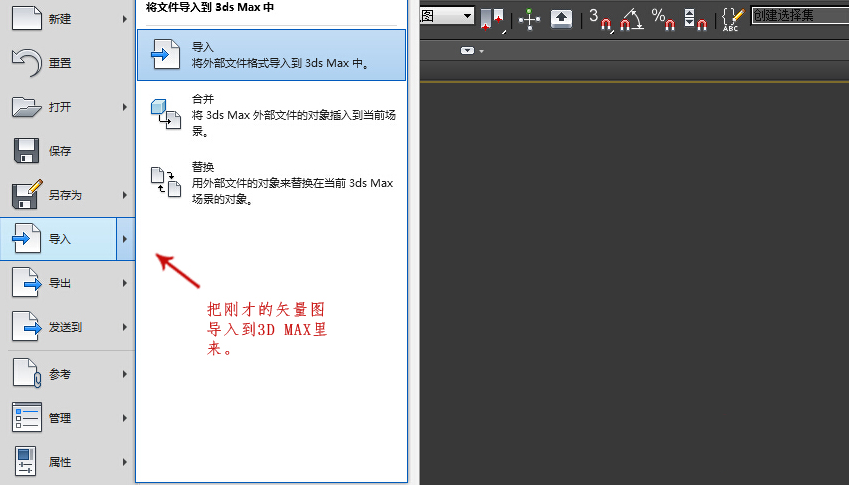Click the 发送到 label
This screenshot has height=485, width=849.
[x=66, y=327]
